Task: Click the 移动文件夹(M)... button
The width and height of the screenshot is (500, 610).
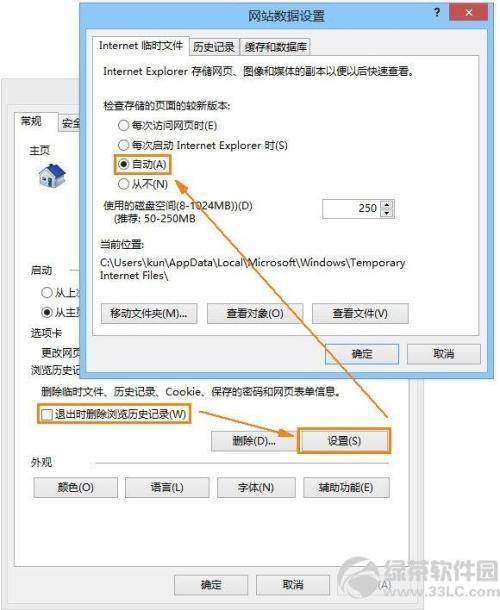Action: (149, 314)
